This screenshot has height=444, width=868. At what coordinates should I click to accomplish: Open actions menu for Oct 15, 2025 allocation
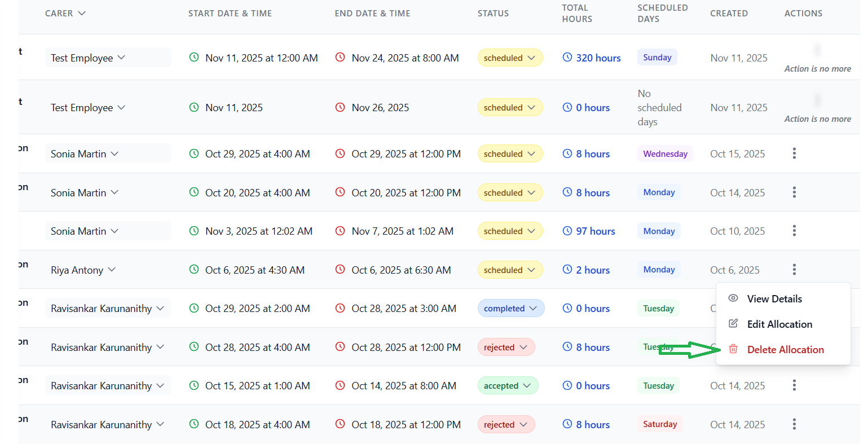[794, 153]
